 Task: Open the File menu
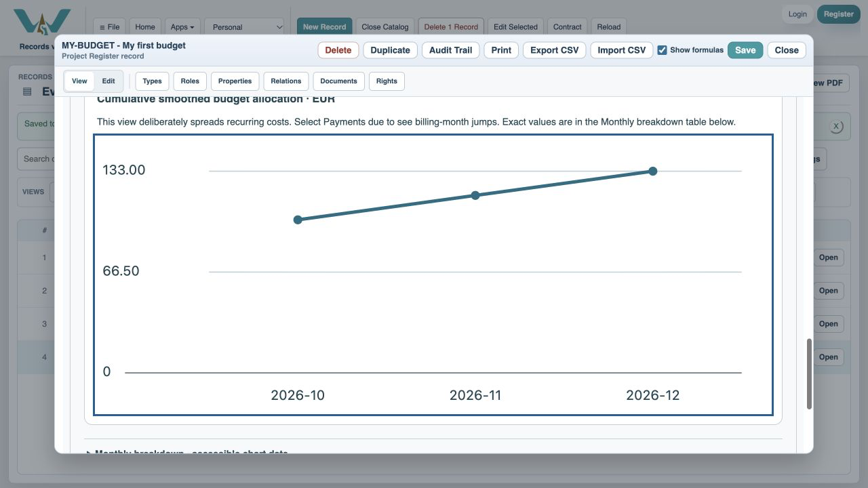point(109,27)
